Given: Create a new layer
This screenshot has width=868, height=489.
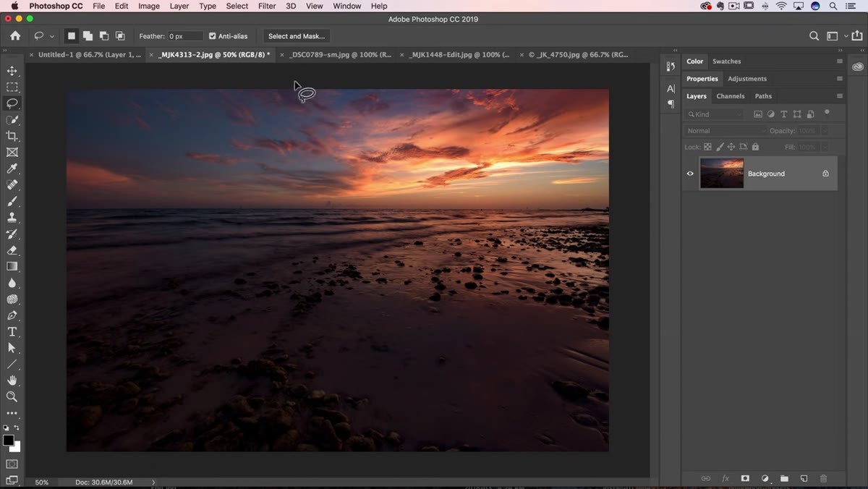Looking at the screenshot, I should point(804,478).
